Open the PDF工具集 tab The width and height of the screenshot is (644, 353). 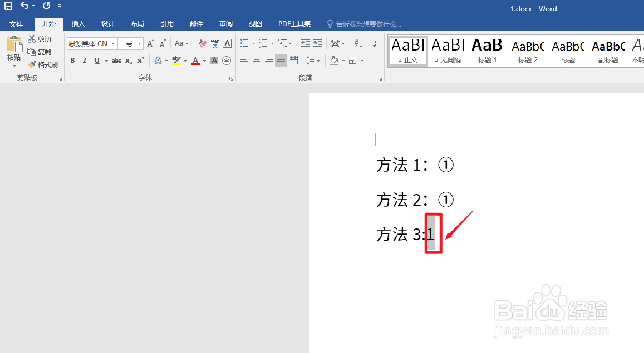pos(294,24)
